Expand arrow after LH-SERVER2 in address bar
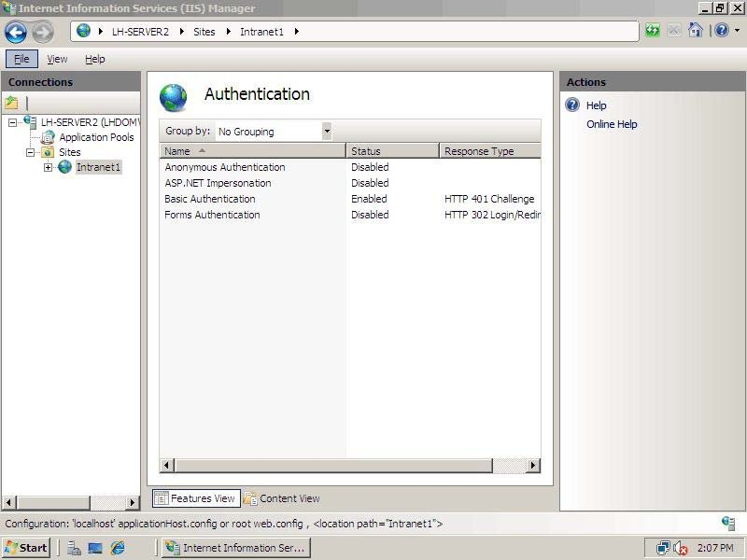The height and width of the screenshot is (560, 747). point(182,32)
